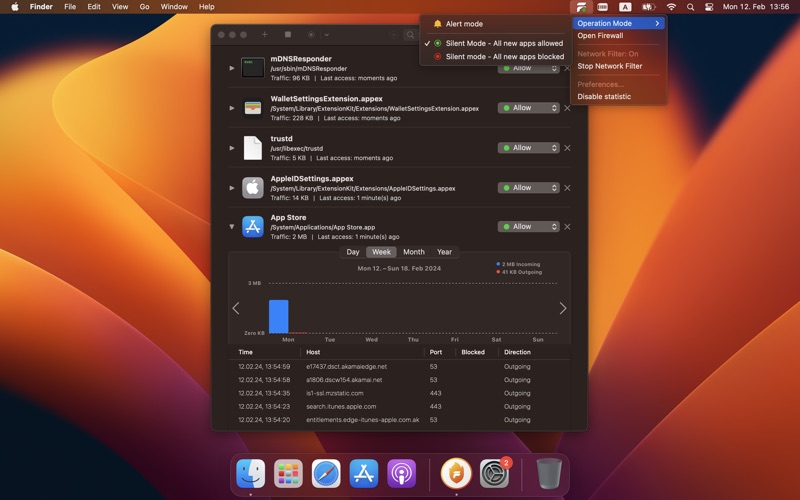
Task: Go to previous week in chart
Action: coord(236,308)
